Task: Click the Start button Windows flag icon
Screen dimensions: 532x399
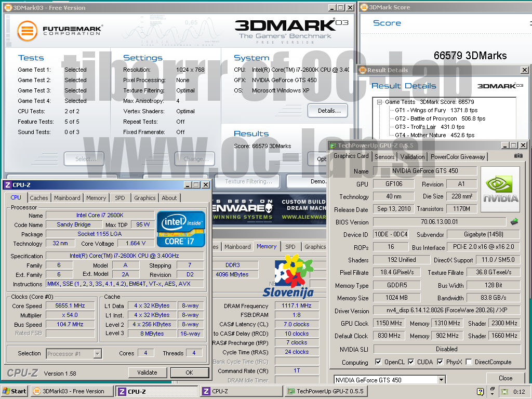Action: pyautogui.click(x=6, y=391)
